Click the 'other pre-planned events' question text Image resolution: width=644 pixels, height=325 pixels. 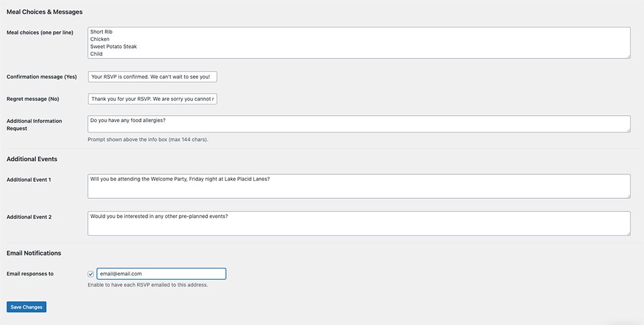tap(159, 216)
